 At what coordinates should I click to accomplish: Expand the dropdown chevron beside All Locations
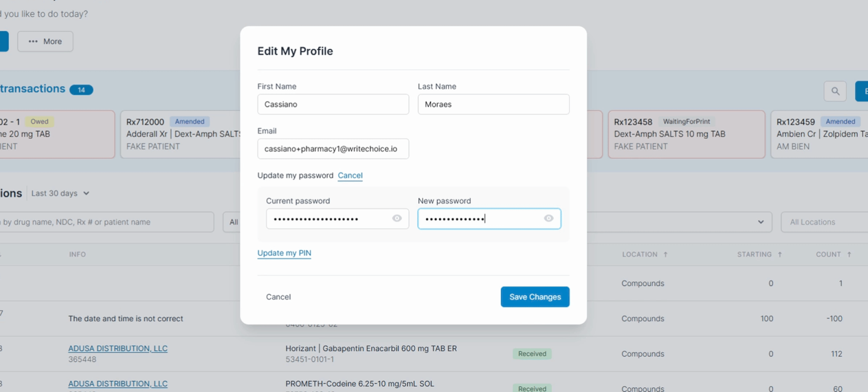(x=761, y=222)
